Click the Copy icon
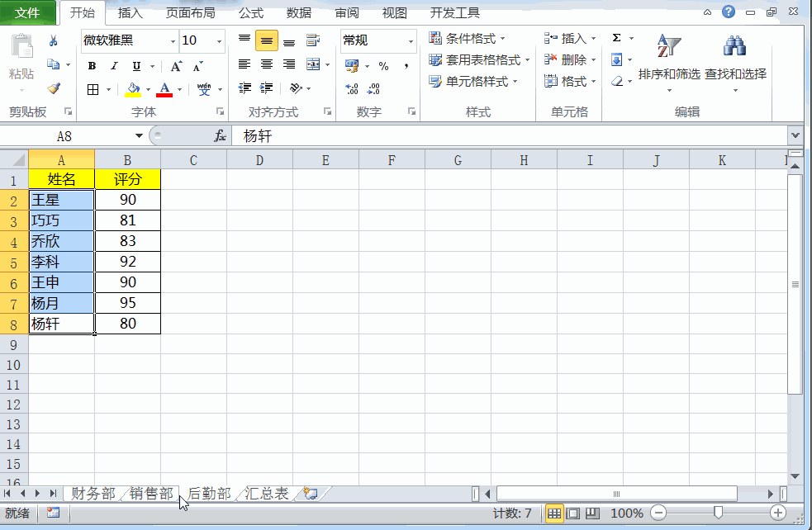Viewport: 812px width, 530px height. tap(54, 64)
